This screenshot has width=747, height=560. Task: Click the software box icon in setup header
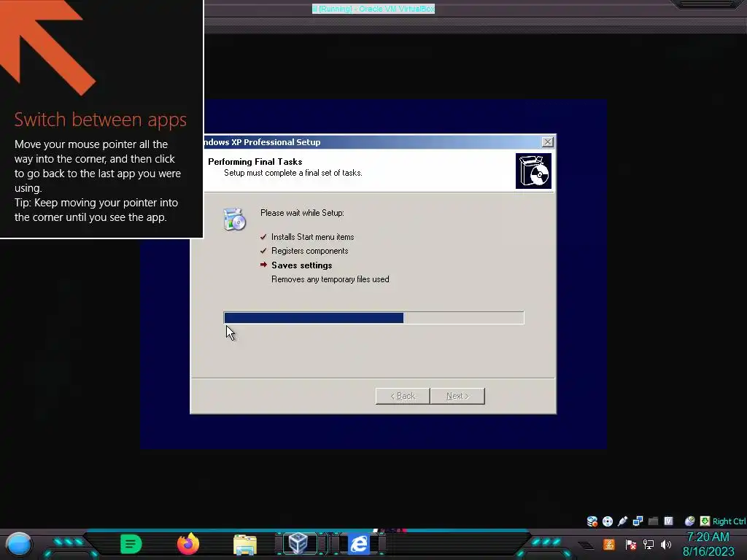[x=533, y=171]
